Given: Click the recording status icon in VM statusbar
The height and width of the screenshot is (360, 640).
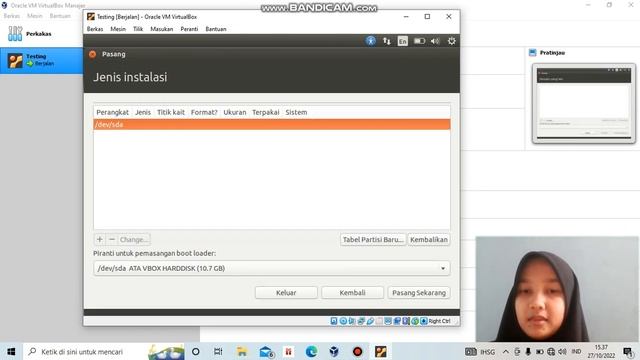Looking at the screenshot, I should [x=397, y=321].
